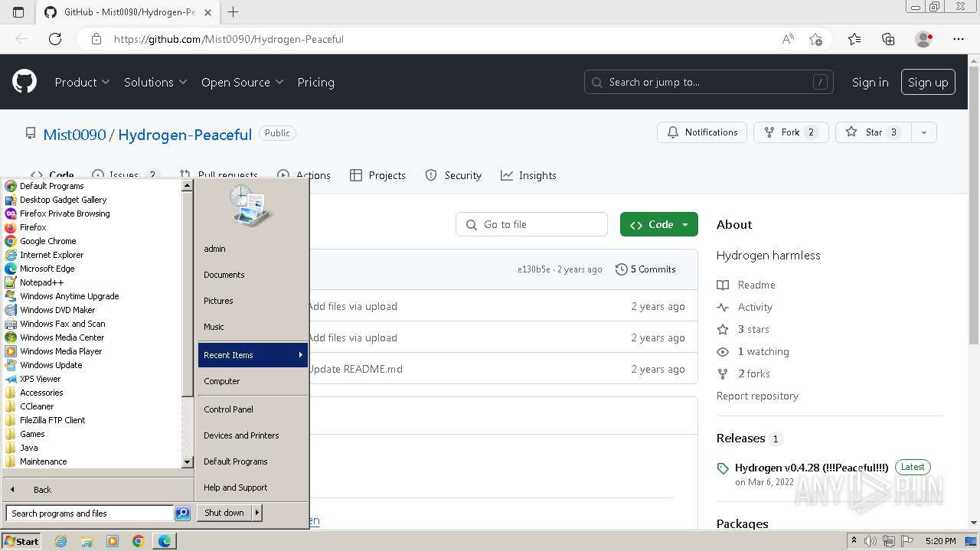Click the Notifications button
The height and width of the screenshot is (551, 980).
(702, 132)
